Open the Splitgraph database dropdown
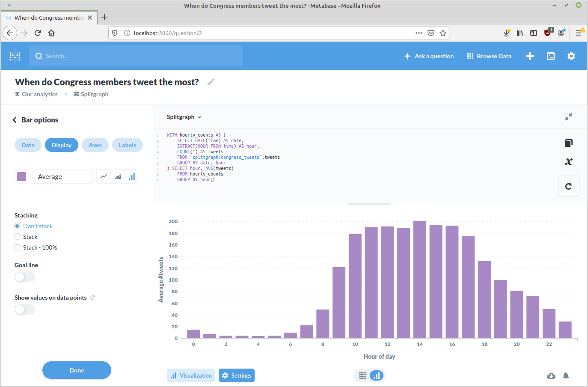The image size is (588, 387). [x=184, y=117]
